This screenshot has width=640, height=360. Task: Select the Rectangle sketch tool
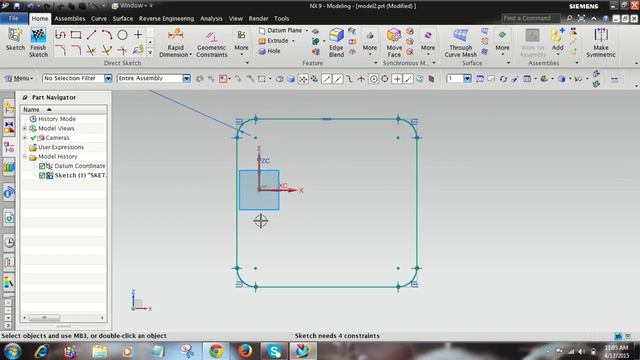point(76,35)
